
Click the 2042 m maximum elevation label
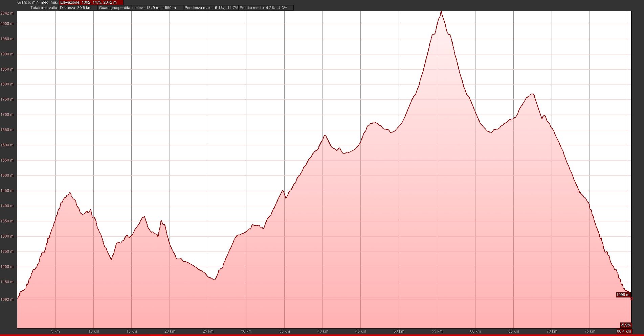pos(7,13)
